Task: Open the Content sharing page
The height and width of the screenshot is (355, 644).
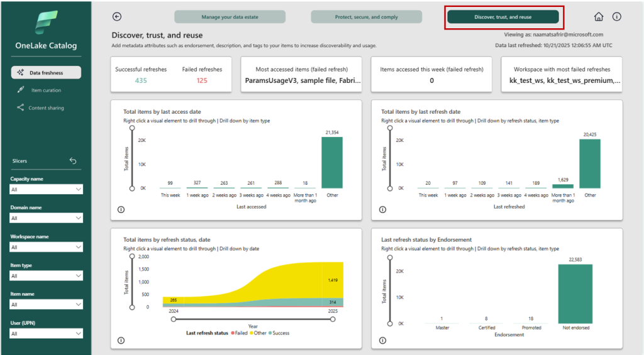Action: [x=46, y=108]
